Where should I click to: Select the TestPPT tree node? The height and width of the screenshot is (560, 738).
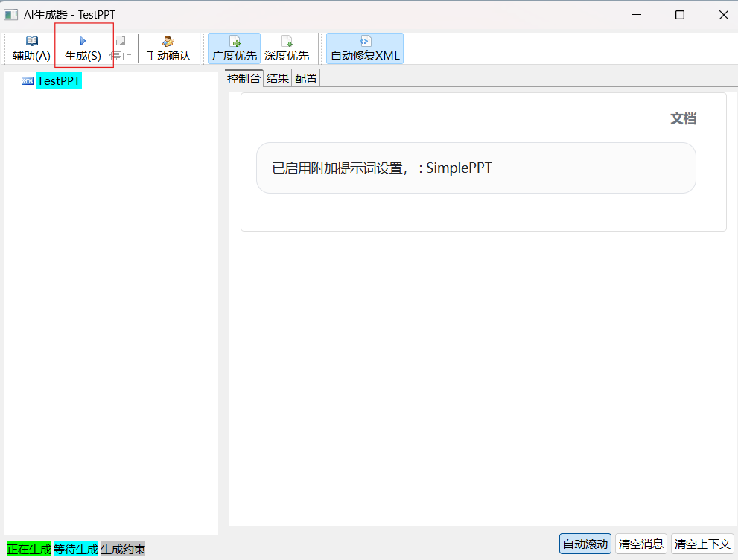tap(59, 81)
